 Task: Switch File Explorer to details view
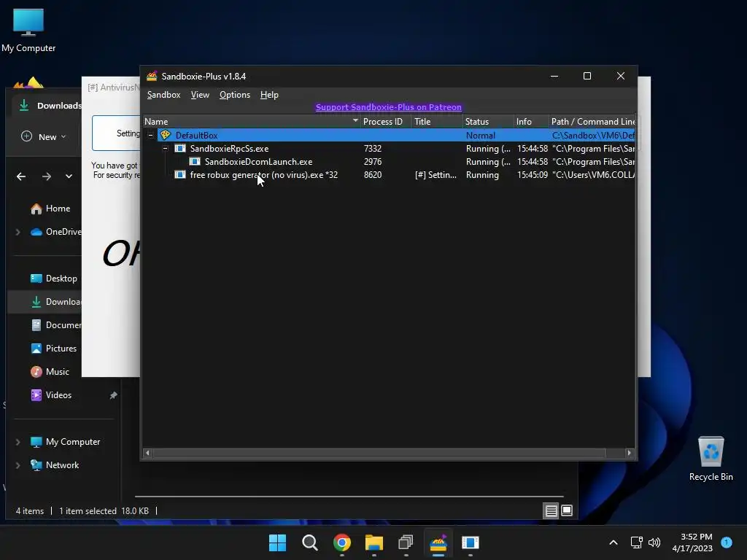551,511
